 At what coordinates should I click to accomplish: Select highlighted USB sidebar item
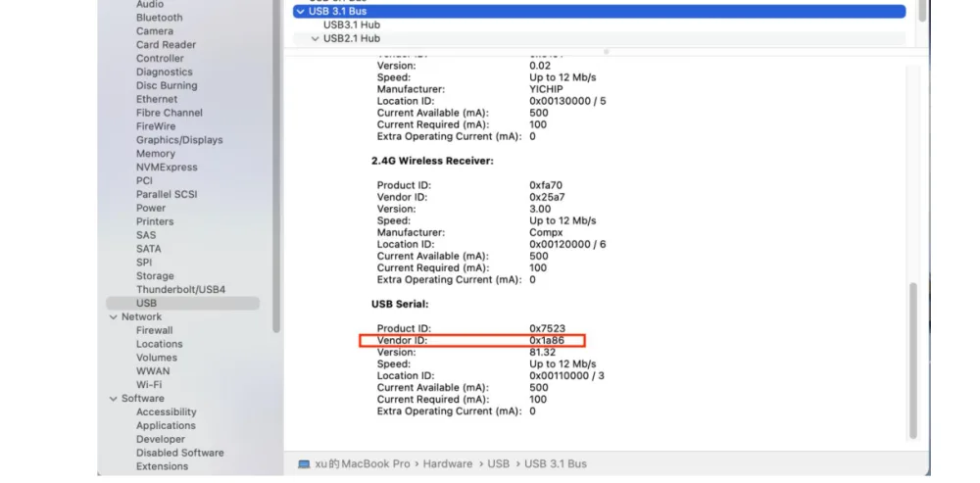pos(182,303)
